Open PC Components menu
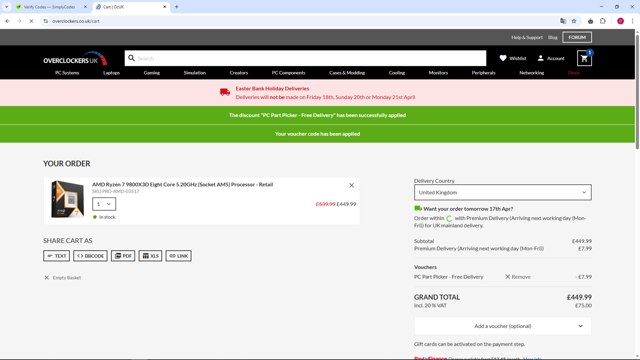Image resolution: width=640 pixels, height=360 pixels. 289,73
